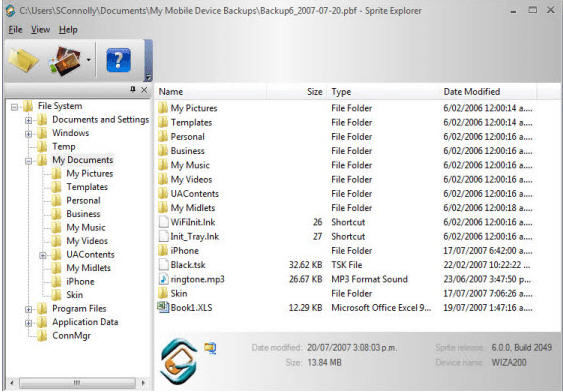This screenshot has width=563, height=392.
Task: Open the View menu
Action: click(x=40, y=29)
